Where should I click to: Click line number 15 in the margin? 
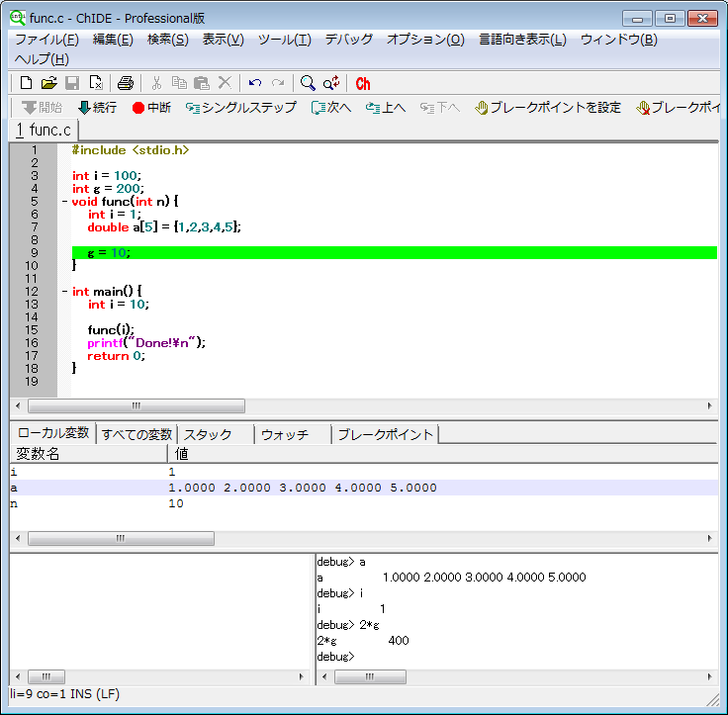click(x=31, y=330)
